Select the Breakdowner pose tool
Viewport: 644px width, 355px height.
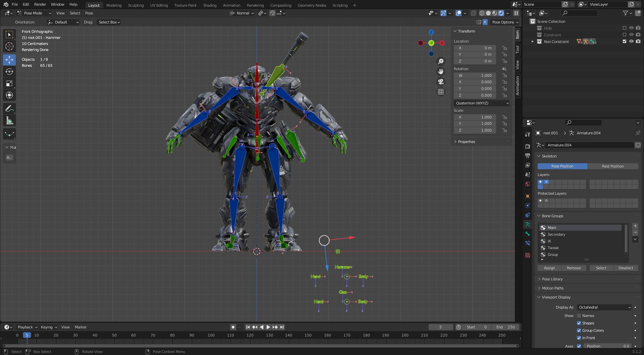click(x=9, y=134)
